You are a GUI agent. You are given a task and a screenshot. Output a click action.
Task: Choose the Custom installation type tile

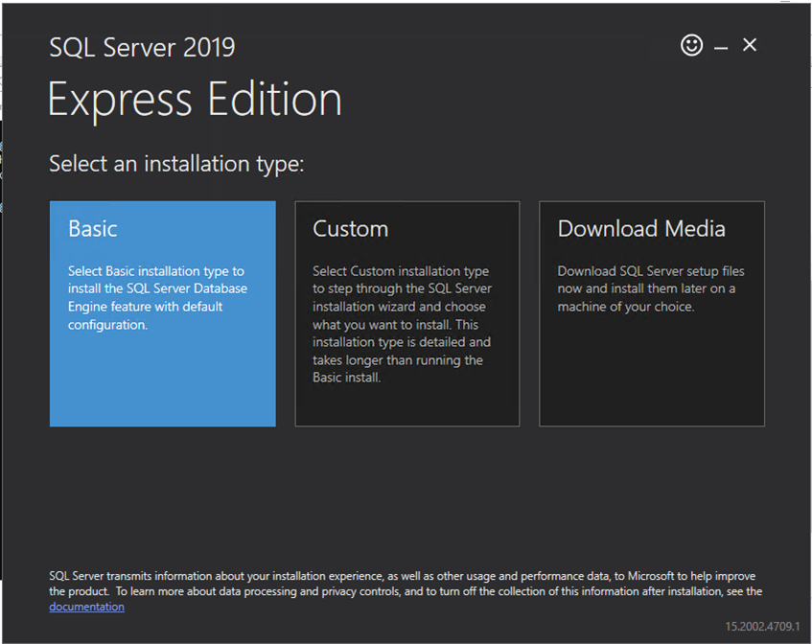pos(407,313)
